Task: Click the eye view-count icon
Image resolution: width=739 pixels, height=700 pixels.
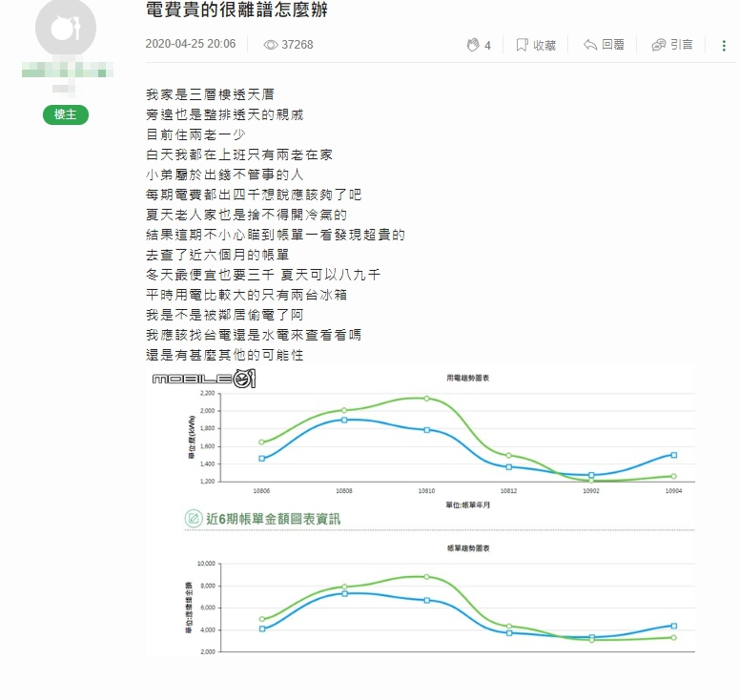Action: pos(271,45)
